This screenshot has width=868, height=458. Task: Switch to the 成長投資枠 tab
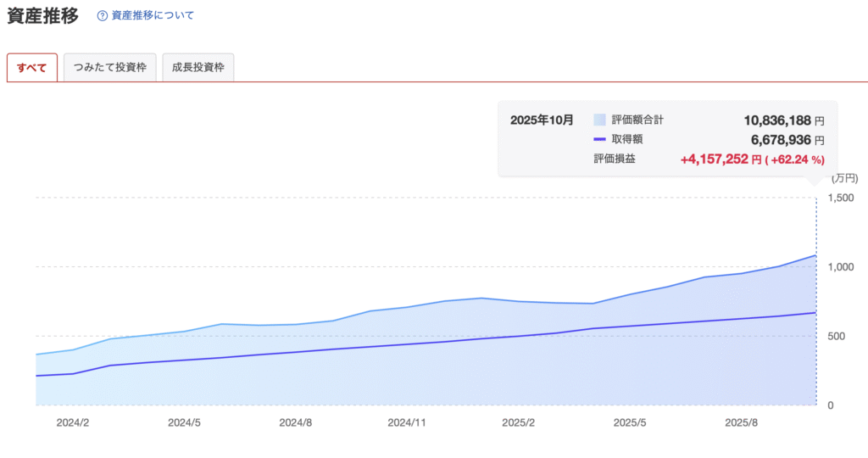pos(198,68)
